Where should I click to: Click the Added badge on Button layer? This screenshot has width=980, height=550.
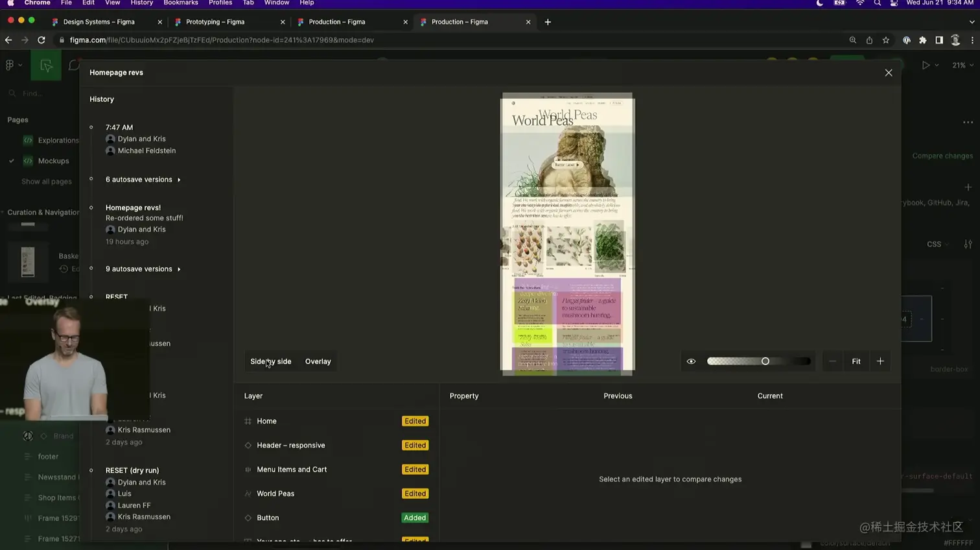415,518
